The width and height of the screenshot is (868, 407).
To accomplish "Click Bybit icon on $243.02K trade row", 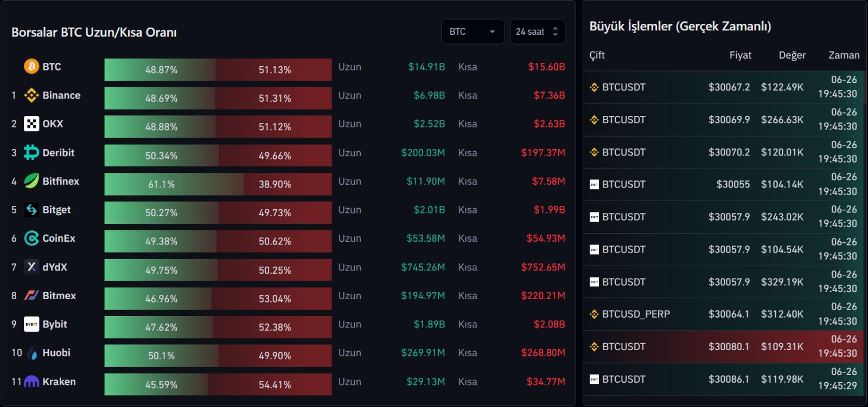I will click(x=594, y=217).
